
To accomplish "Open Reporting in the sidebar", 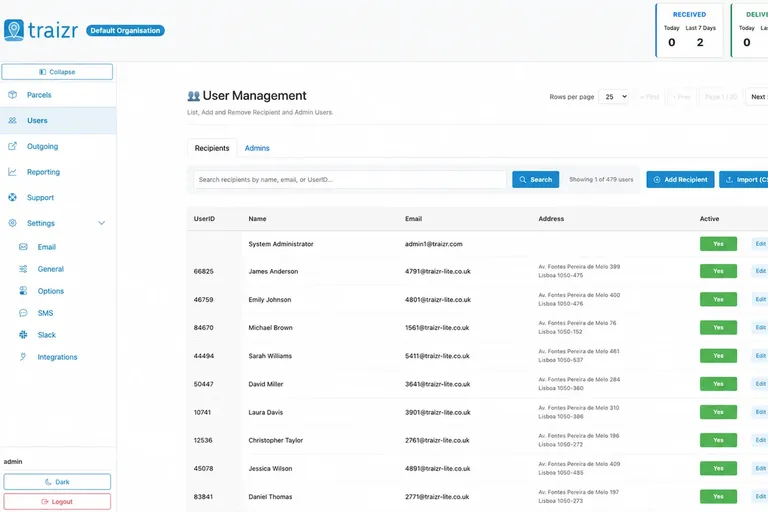I will [58, 172].
